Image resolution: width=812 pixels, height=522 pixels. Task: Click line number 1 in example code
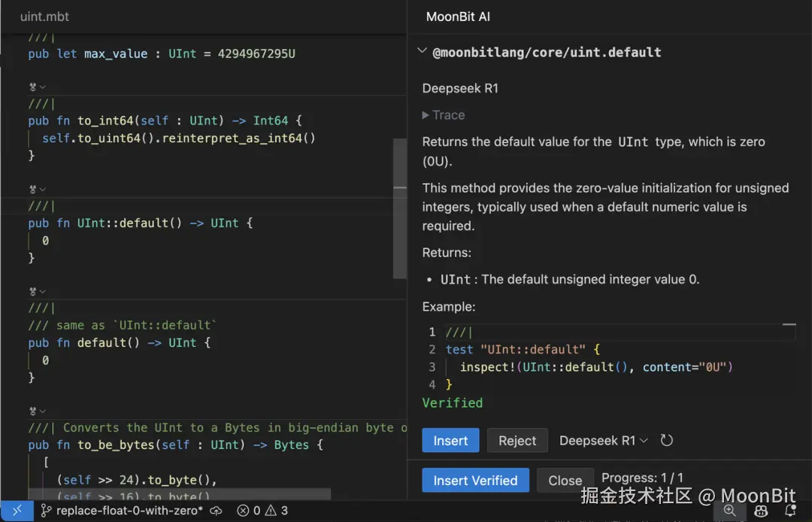[432, 332]
